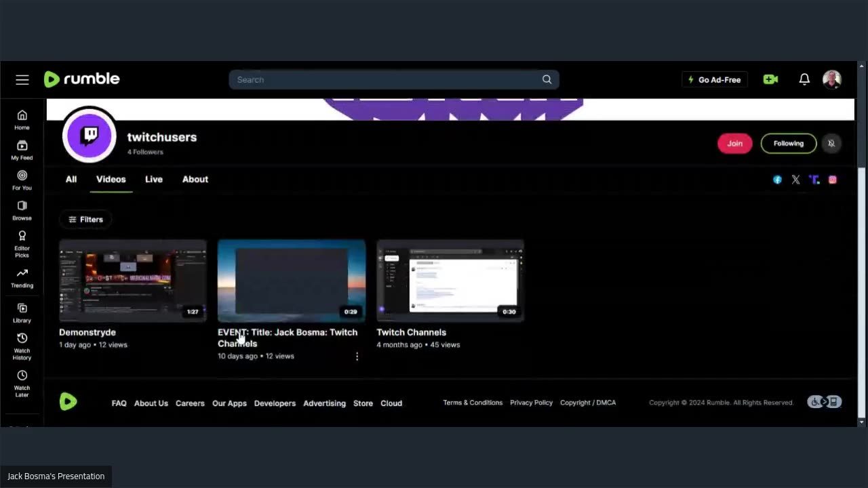
Task: Click the scrollbar down arrow
Action: 861,422
